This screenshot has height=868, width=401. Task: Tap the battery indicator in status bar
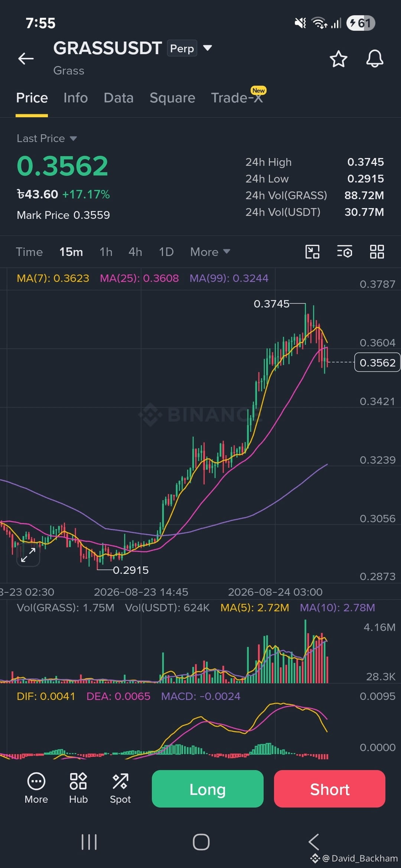click(361, 23)
